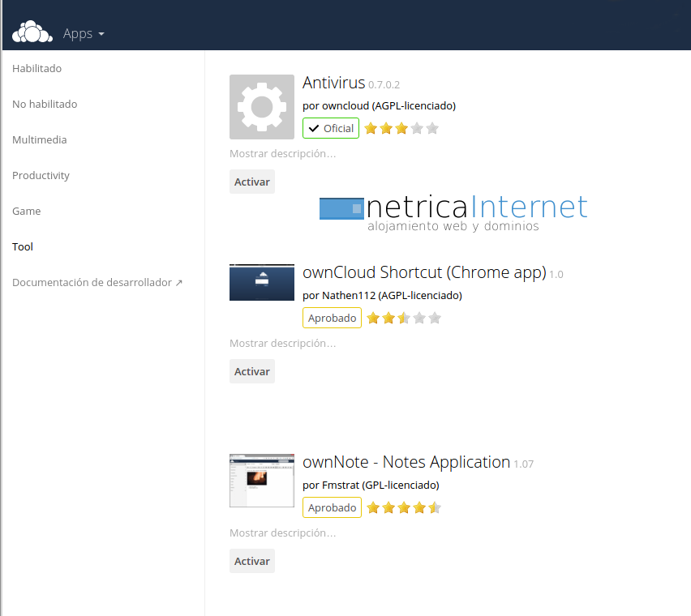Open Documentación de desarrollador link
Viewport: 691px width, 616px height.
coord(97,282)
